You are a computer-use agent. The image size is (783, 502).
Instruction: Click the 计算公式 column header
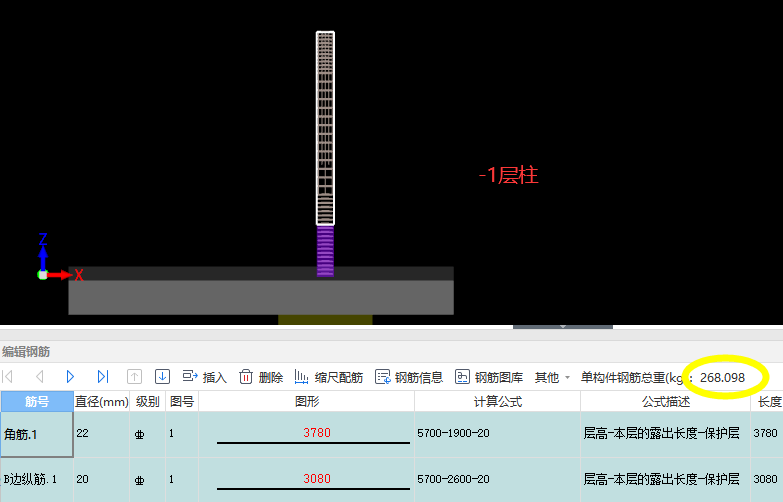[x=497, y=401]
